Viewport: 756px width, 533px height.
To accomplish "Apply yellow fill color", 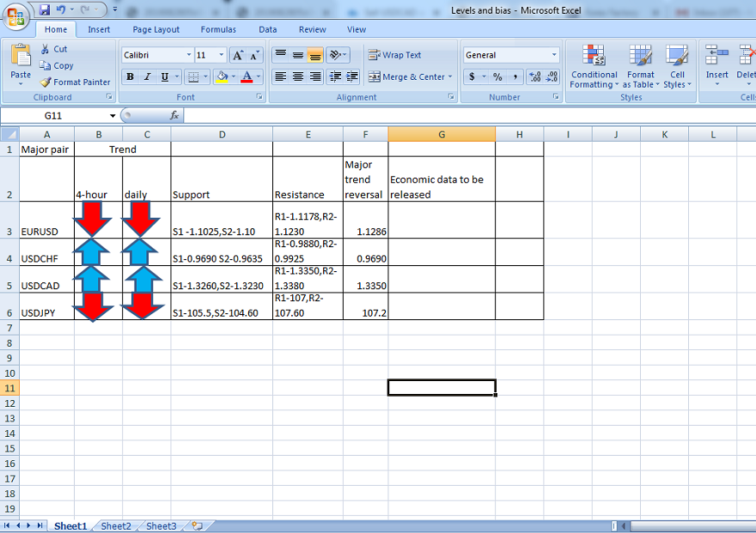I will coord(222,76).
